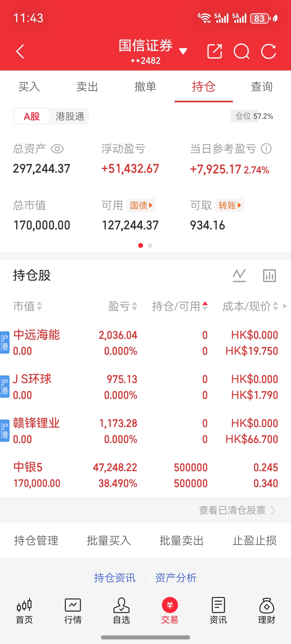The width and height of the screenshot is (291, 644).
Task: Open 查看已清仓股票 link
Action: coord(237,510)
